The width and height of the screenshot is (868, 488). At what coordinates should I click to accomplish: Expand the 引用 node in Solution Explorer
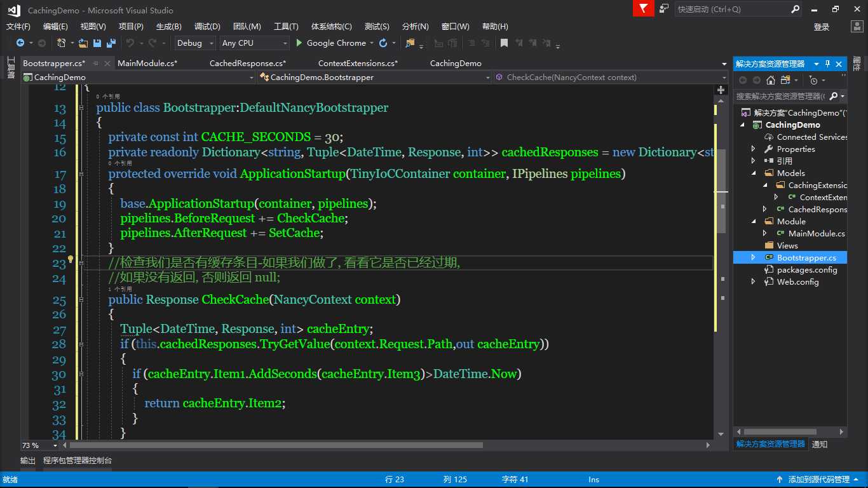(754, 161)
